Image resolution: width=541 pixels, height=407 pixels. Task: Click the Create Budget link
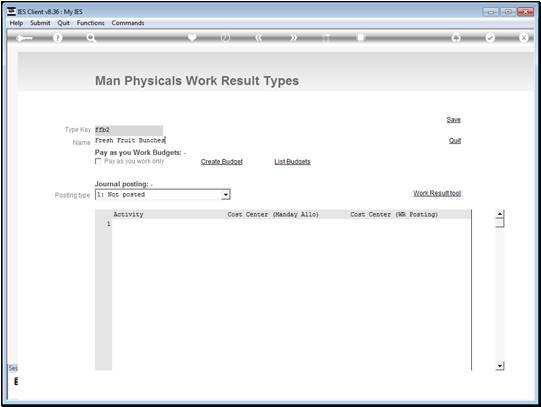(x=222, y=161)
